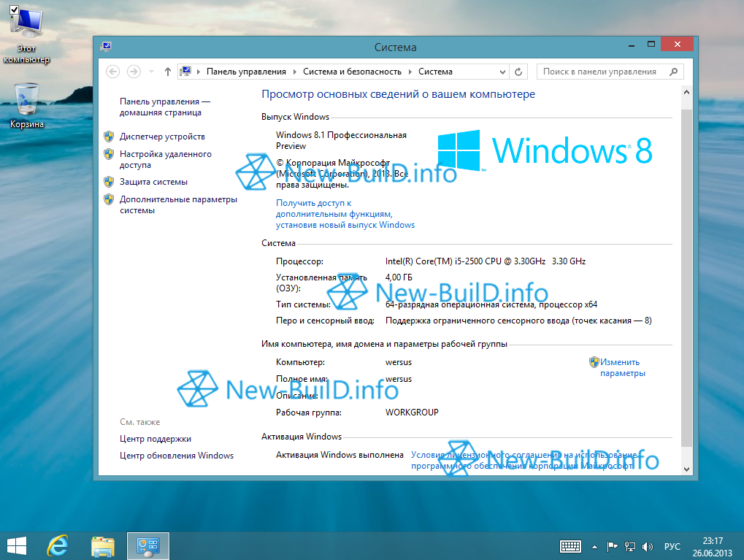The image size is (744, 560).
Task: Click the Back navigation arrow
Action: point(113,72)
